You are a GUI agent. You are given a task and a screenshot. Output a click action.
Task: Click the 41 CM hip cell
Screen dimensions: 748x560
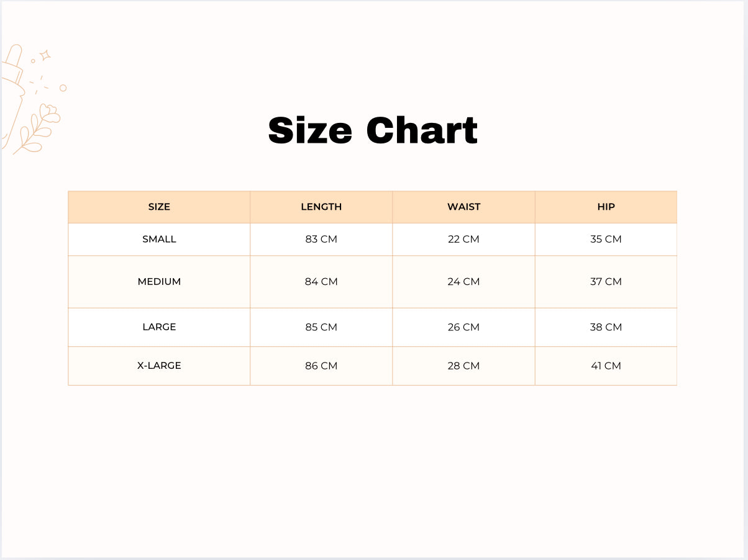tap(606, 366)
